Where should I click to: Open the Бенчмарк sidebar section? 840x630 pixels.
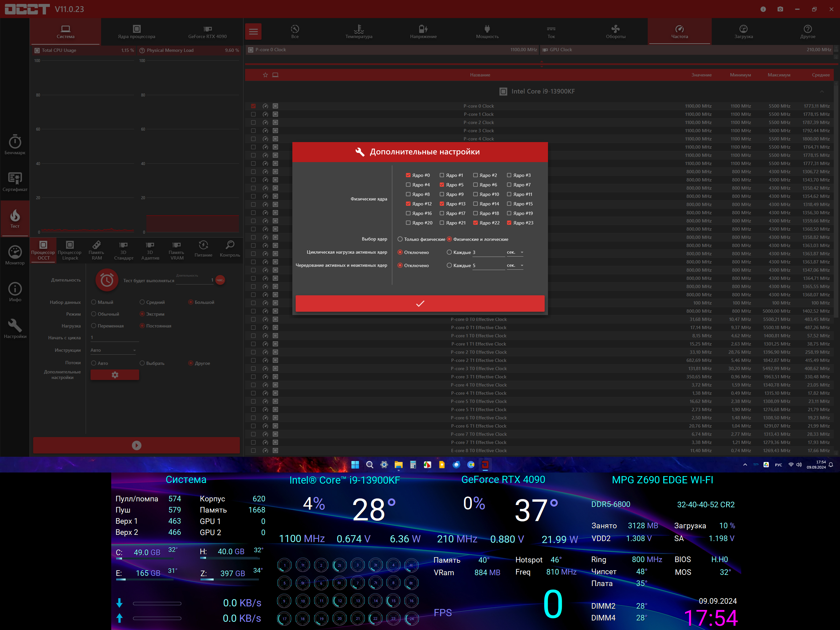[x=15, y=145]
